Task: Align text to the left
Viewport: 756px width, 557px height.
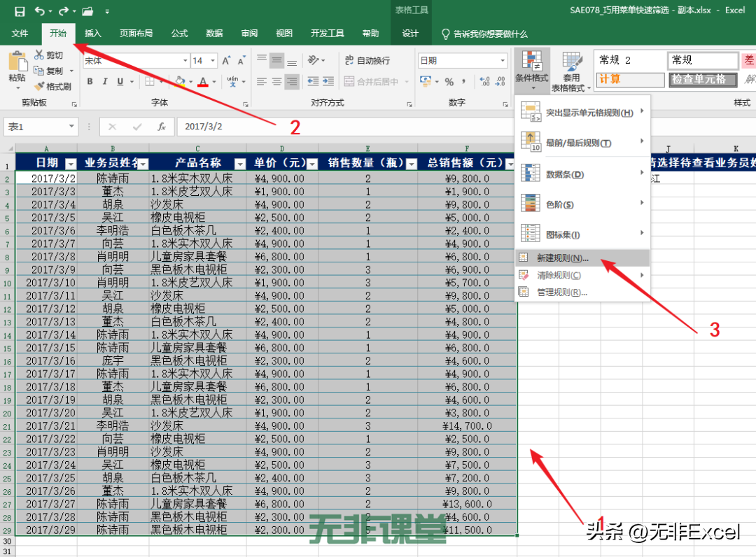Action: (x=262, y=81)
